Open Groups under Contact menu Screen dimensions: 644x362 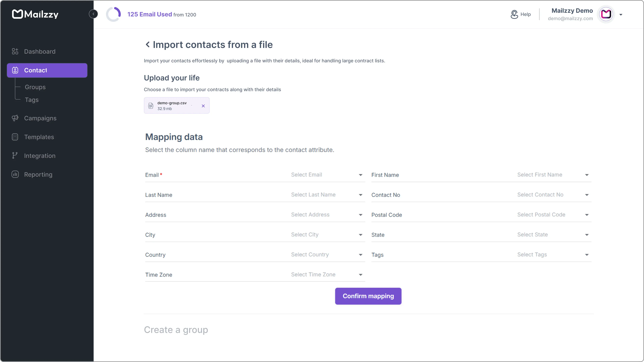point(35,87)
